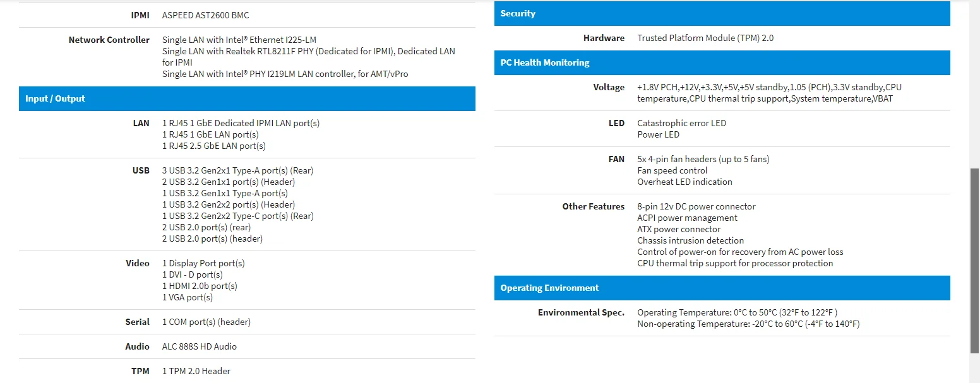Click the 'FAN' row label

pos(616,159)
